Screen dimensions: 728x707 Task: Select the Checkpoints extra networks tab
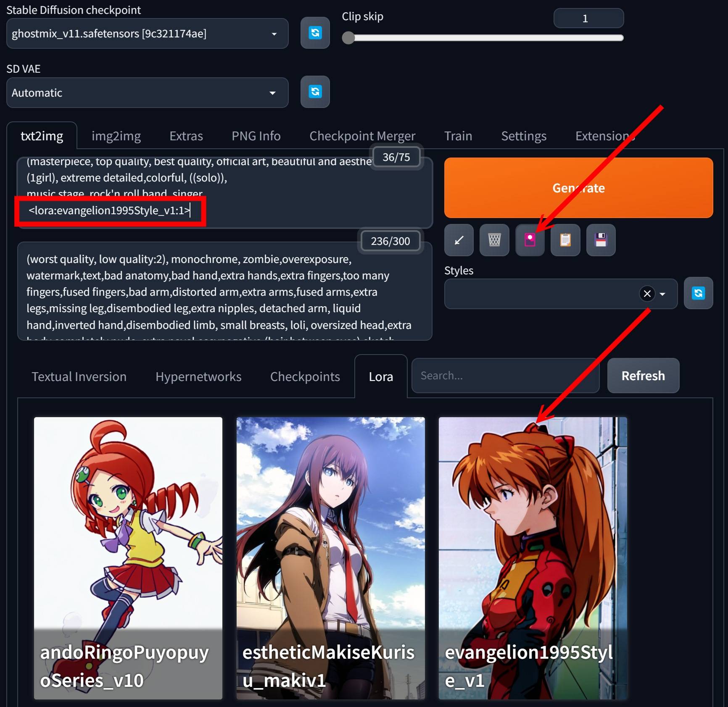(305, 376)
